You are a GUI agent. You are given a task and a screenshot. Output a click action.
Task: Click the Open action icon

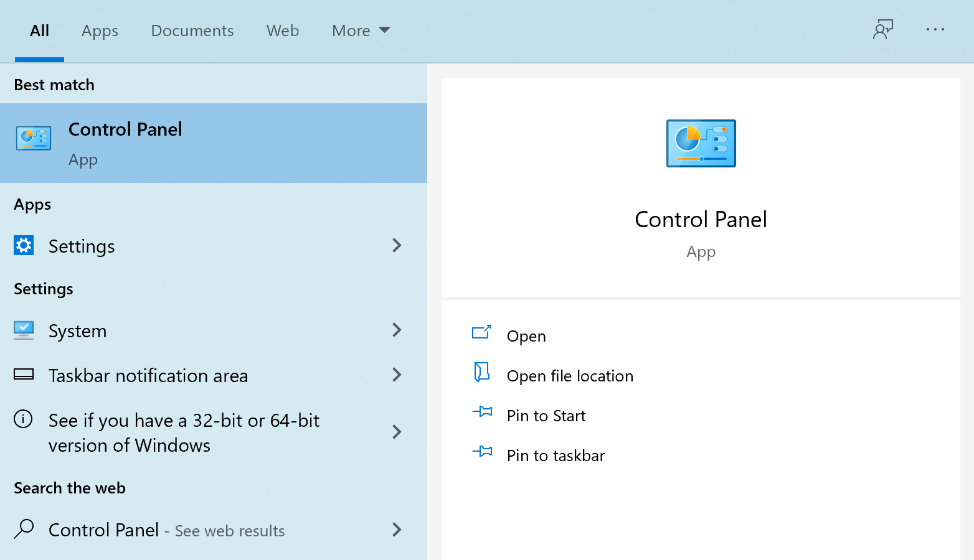tap(481, 332)
